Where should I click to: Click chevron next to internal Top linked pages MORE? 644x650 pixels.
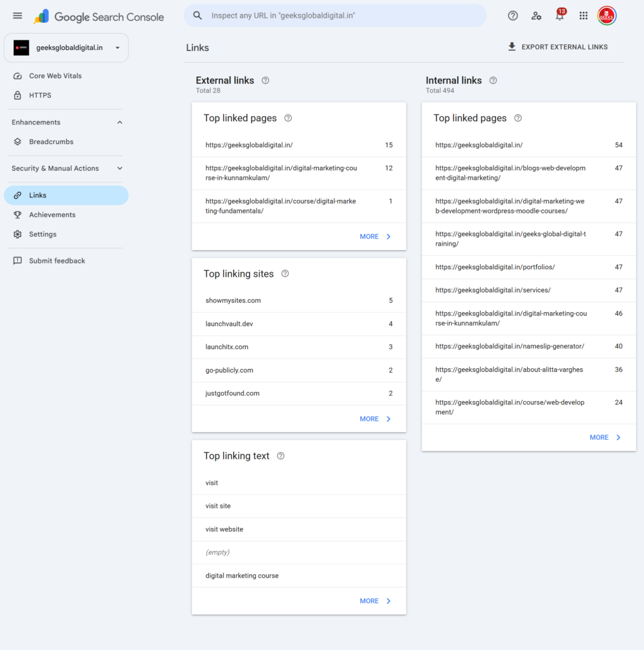pos(619,438)
